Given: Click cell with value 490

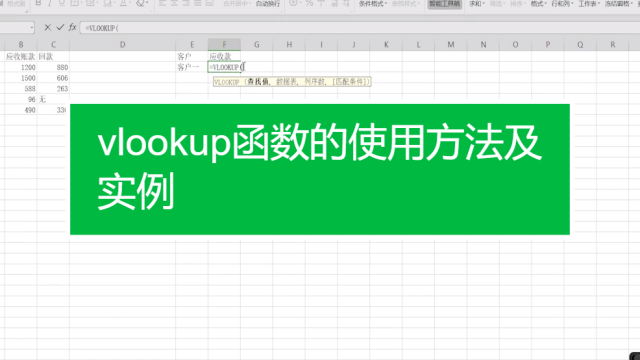Looking at the screenshot, I should coord(21,109).
